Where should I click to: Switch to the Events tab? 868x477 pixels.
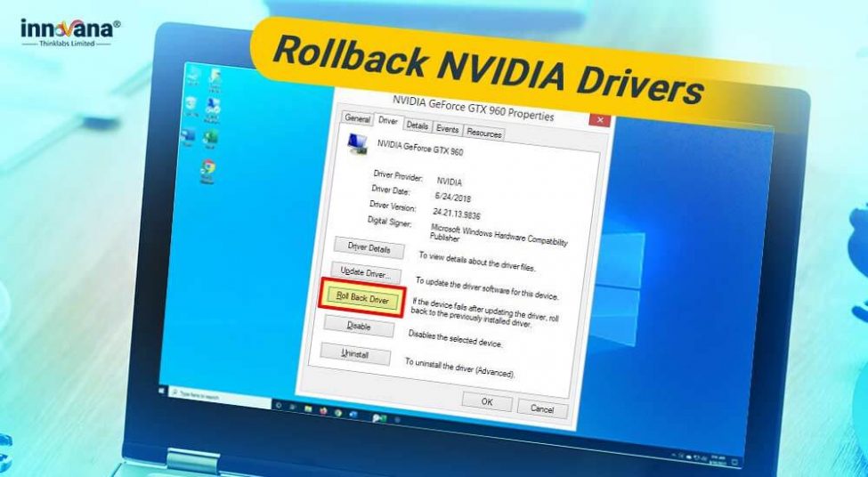[447, 129]
